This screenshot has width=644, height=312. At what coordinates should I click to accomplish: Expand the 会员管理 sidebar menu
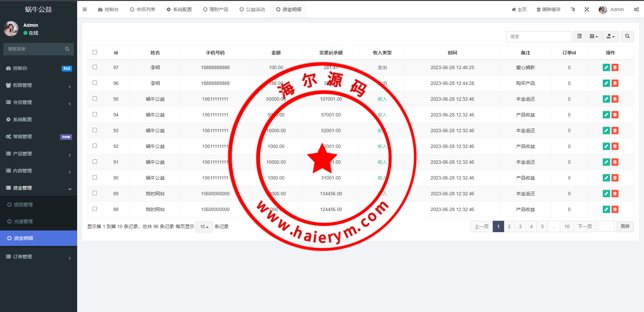click(x=39, y=102)
